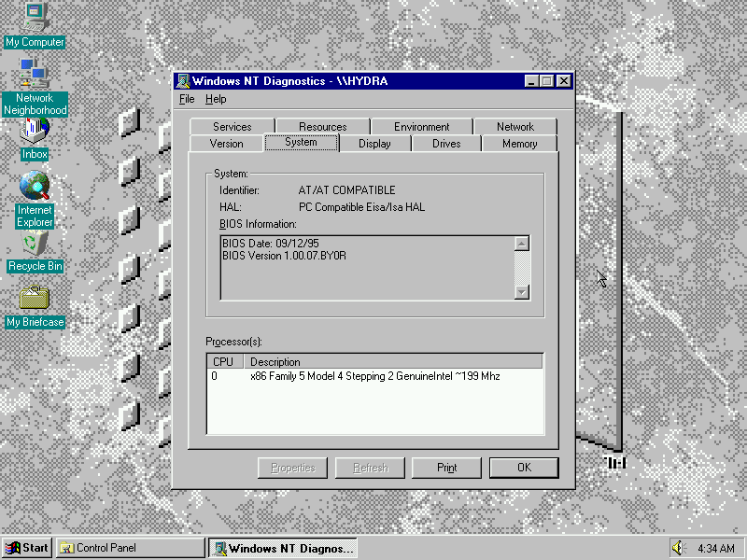This screenshot has width=747, height=560.
Task: Go to the Environment tab
Action: 421,127
